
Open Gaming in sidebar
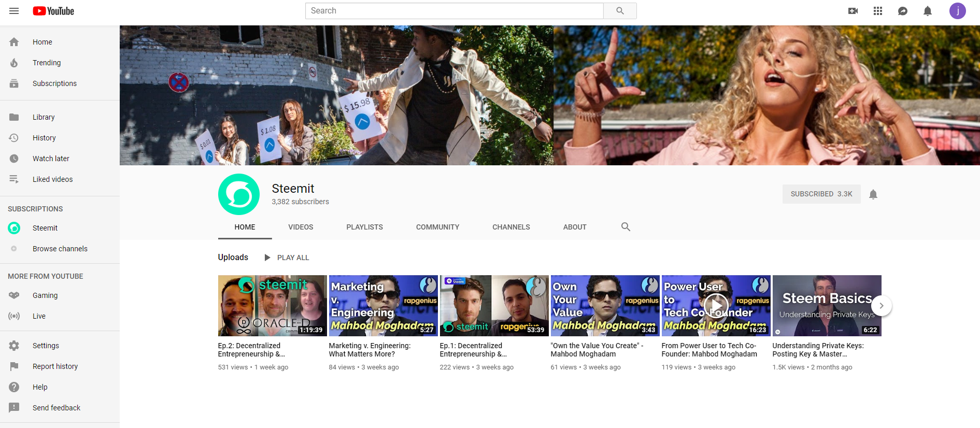pyautogui.click(x=60, y=295)
